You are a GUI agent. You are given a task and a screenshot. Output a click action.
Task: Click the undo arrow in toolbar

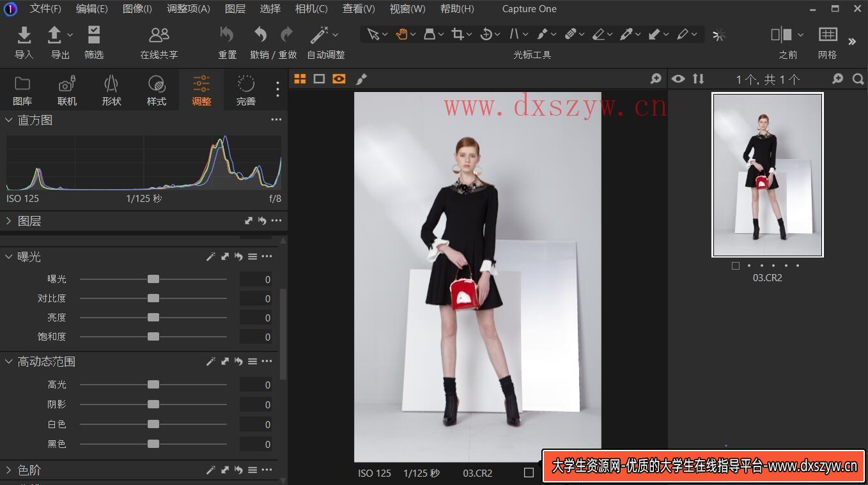pyautogui.click(x=260, y=34)
